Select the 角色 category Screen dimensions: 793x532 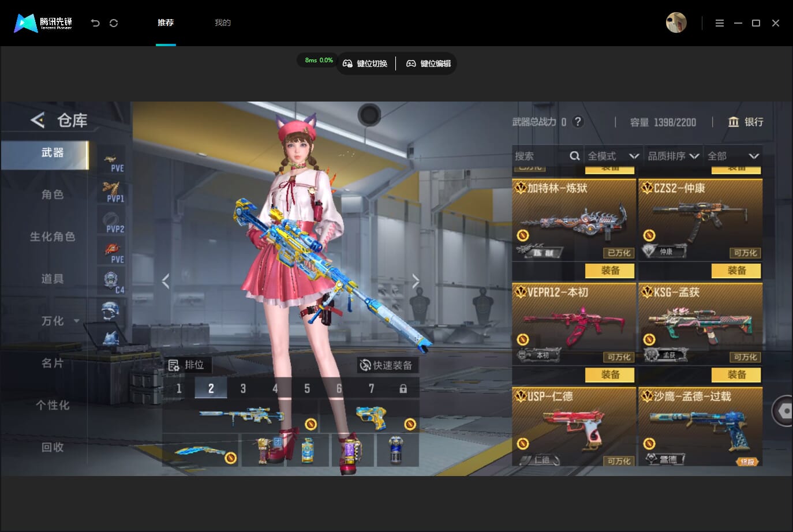click(52, 194)
